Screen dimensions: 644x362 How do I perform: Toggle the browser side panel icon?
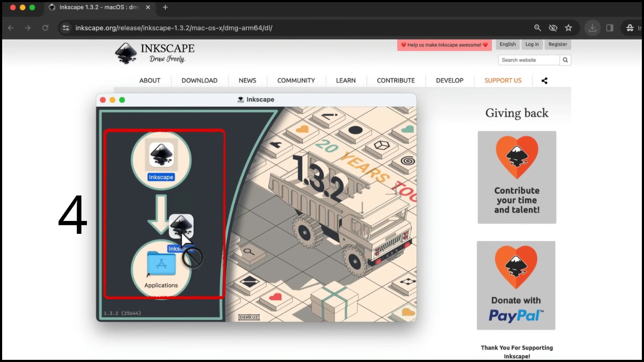[x=610, y=28]
